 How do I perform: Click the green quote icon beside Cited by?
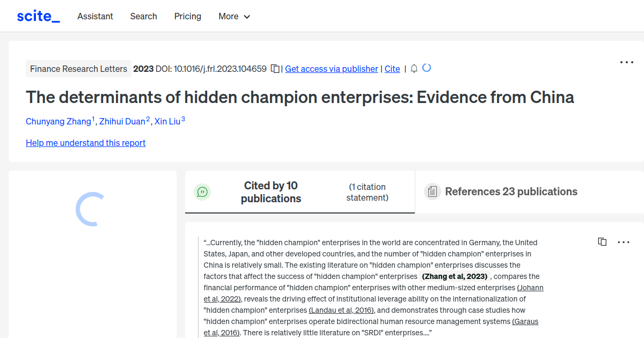[x=202, y=192]
